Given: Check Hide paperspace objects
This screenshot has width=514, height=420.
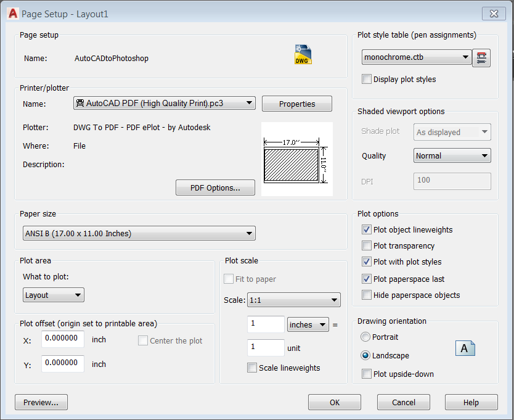Looking at the screenshot, I should tap(367, 295).
